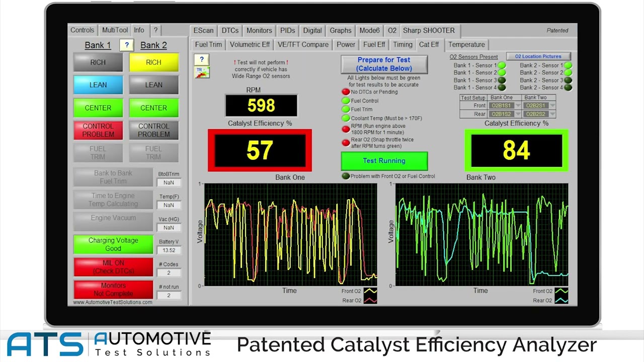Open the question mark tab next to Info
The height and width of the screenshot is (362, 644).
pyautogui.click(x=155, y=30)
